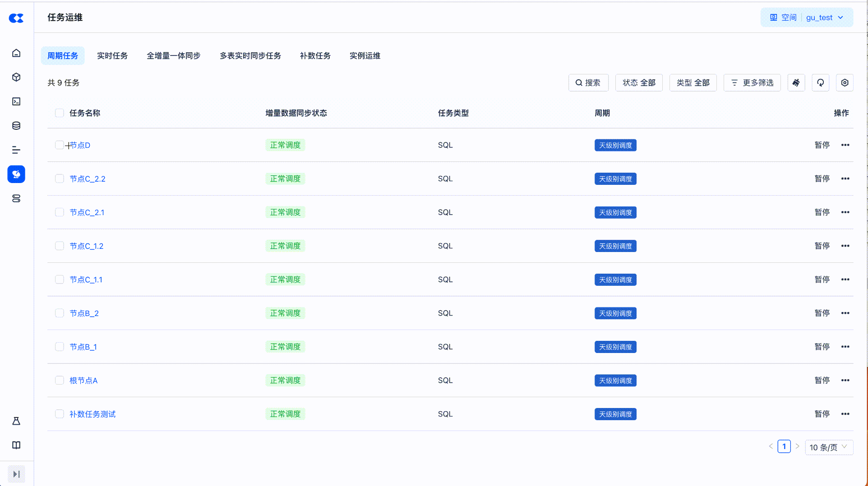The image size is (868, 486).
Task: Switch to the 实时任务 tab
Action: coord(112,56)
